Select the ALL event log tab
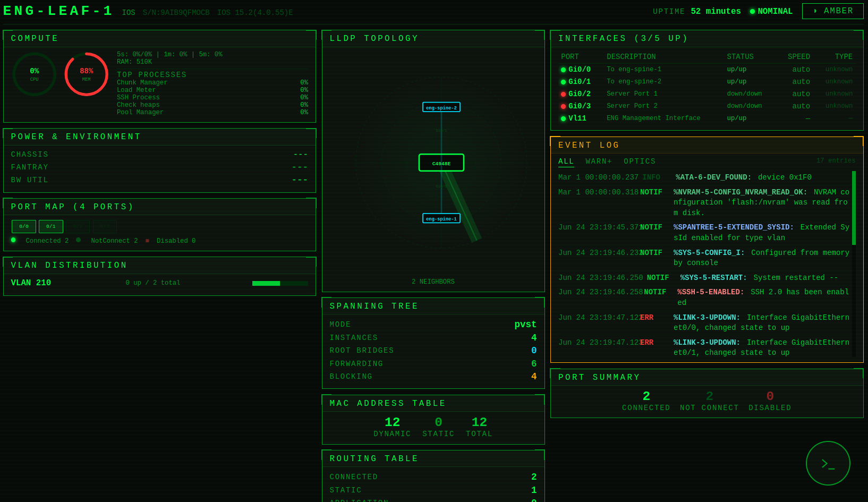 (x=566, y=161)
